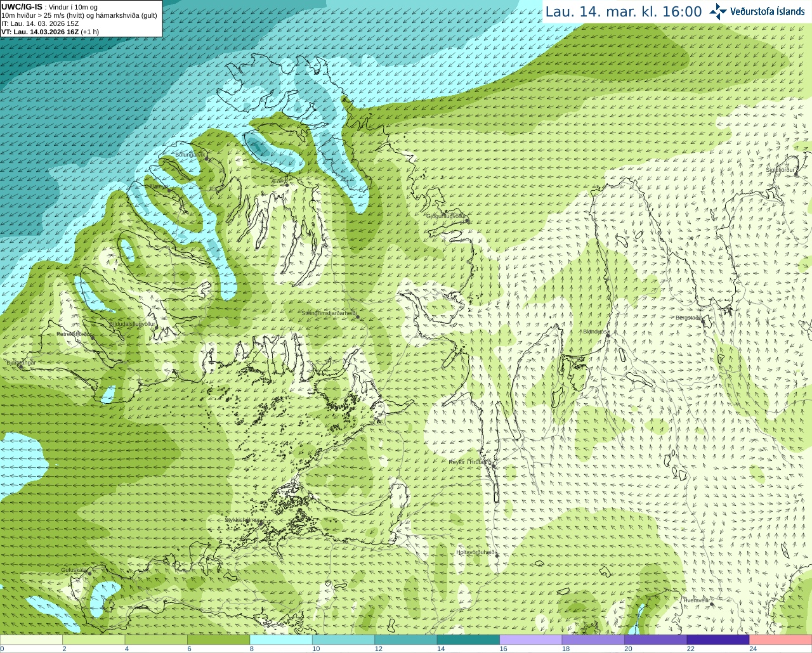The image size is (812, 653).
Task: Click the Reykir í Hrútafirði label
Action: [471, 462]
